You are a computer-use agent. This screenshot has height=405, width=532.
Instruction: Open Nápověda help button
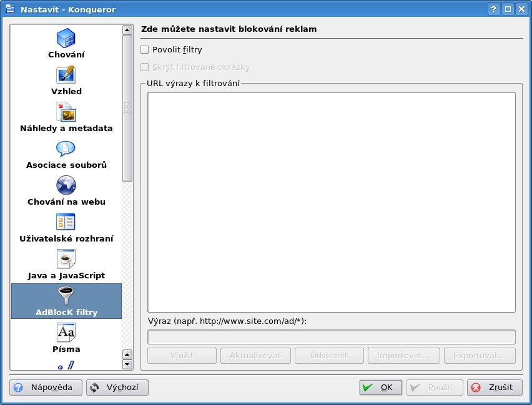click(46, 388)
